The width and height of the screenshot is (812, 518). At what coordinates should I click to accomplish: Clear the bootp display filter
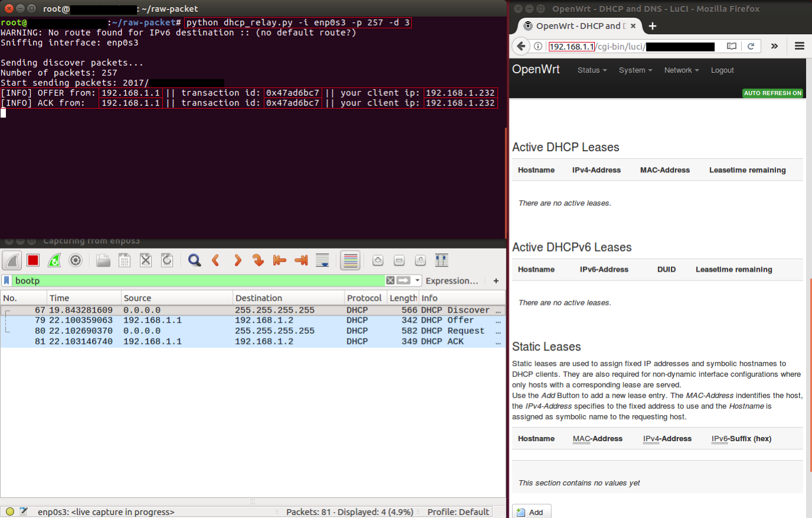[x=390, y=281]
